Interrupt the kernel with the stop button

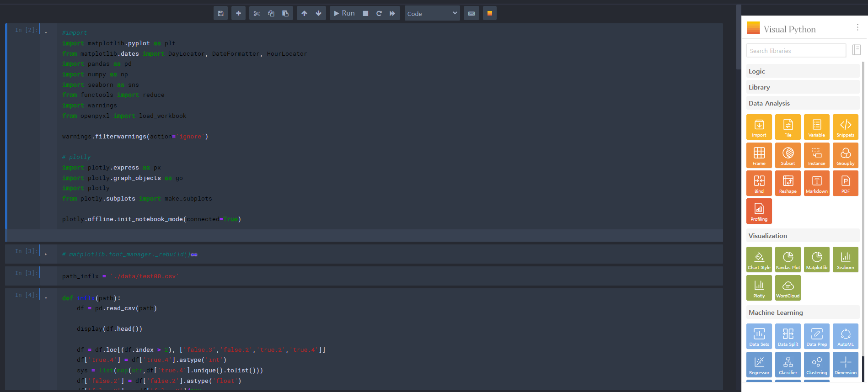click(x=365, y=13)
